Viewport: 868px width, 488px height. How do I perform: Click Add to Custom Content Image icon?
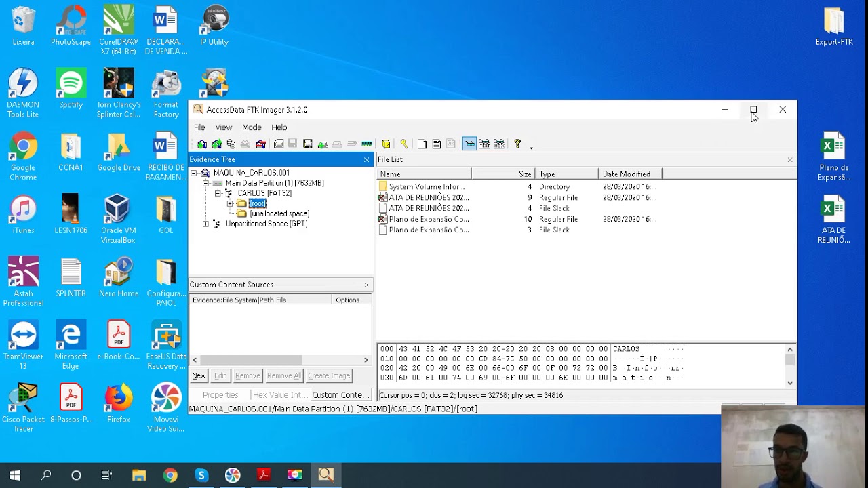point(323,144)
